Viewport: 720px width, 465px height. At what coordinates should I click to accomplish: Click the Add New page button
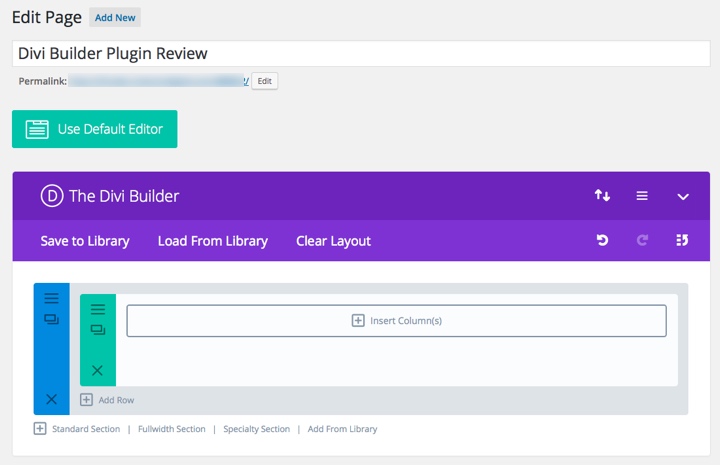coord(115,17)
